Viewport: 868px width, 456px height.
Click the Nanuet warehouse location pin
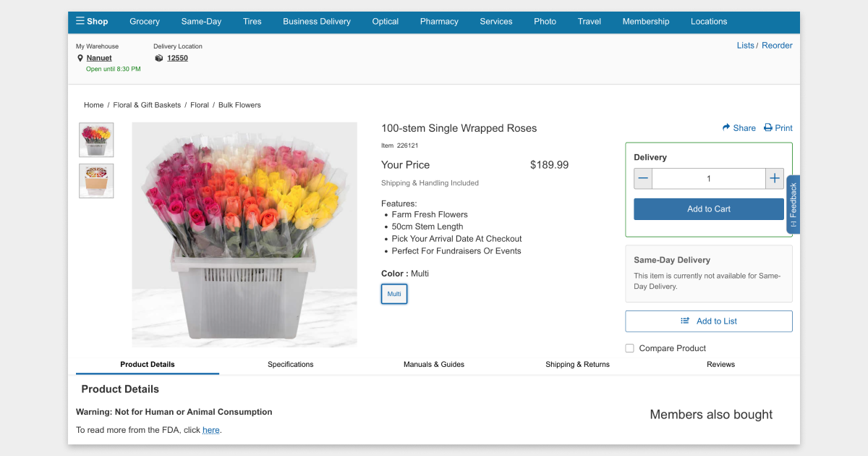80,58
